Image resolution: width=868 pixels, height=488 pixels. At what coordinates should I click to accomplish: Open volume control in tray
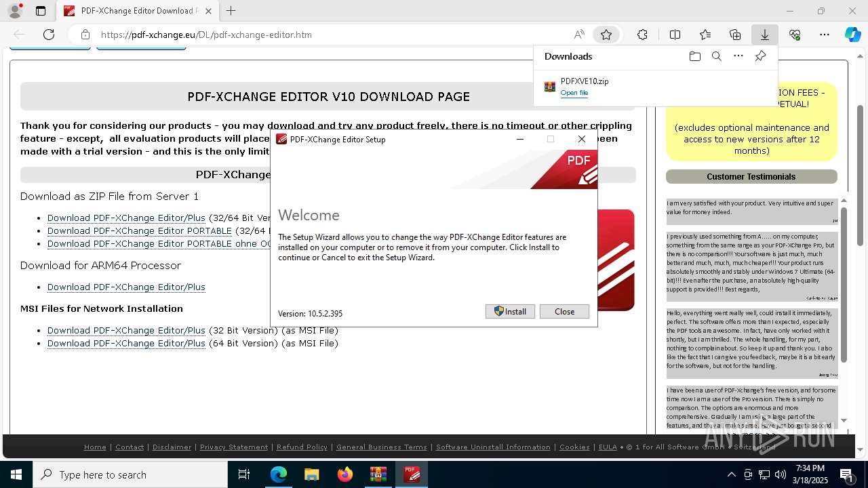pos(781,474)
